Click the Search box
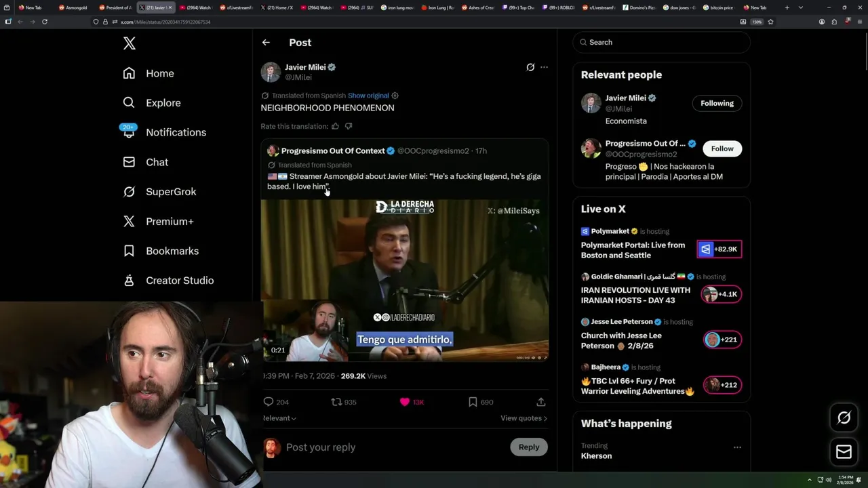This screenshot has width=868, height=488. [662, 42]
